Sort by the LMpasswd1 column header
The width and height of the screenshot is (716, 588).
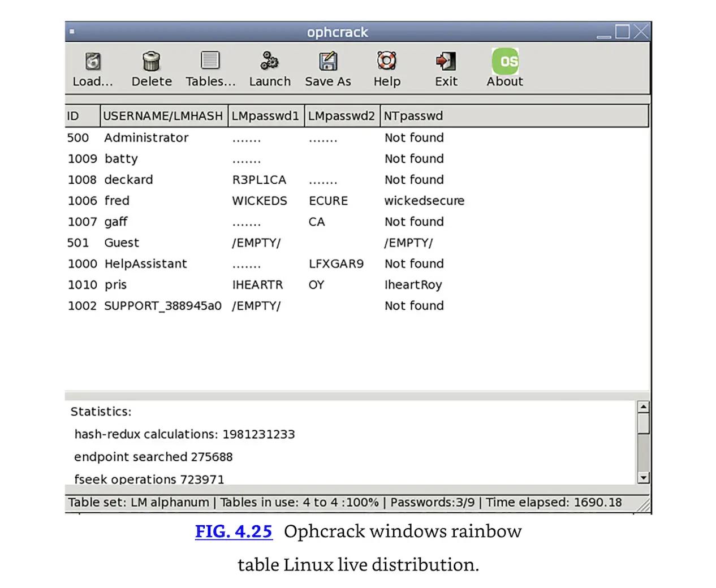click(265, 116)
